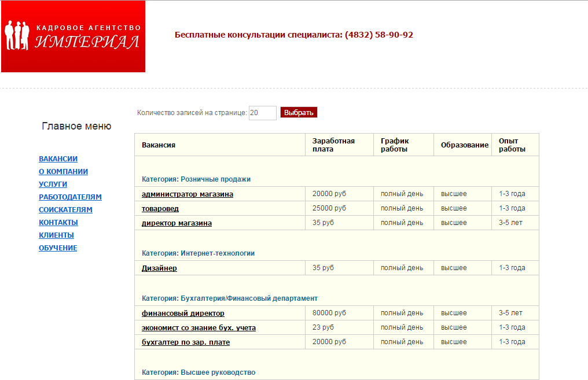The image size is (588, 380).
Task: Open the СОИСКАТЕЛЯМ menu link
Action: coord(65,210)
